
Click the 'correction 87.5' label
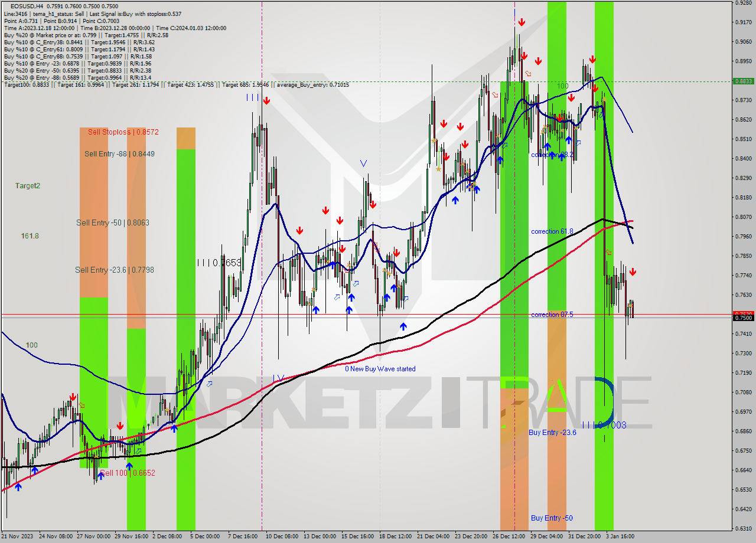point(552,315)
